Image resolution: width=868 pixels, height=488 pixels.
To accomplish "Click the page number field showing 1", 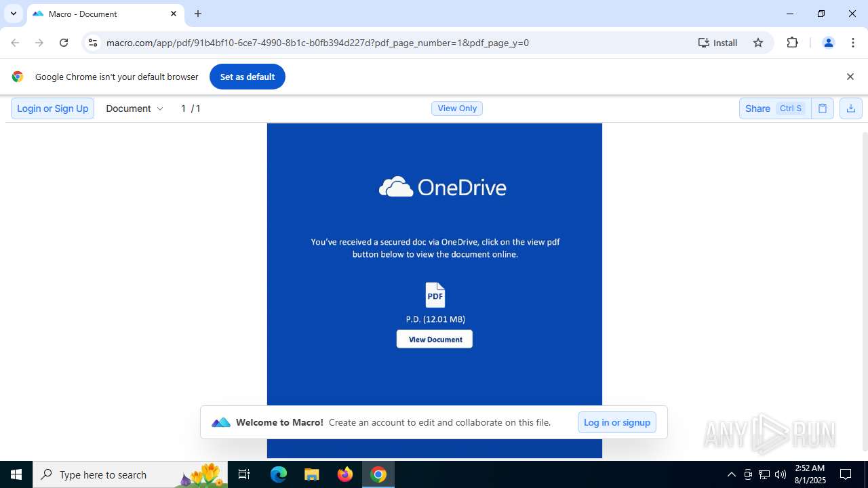I will coord(183,108).
